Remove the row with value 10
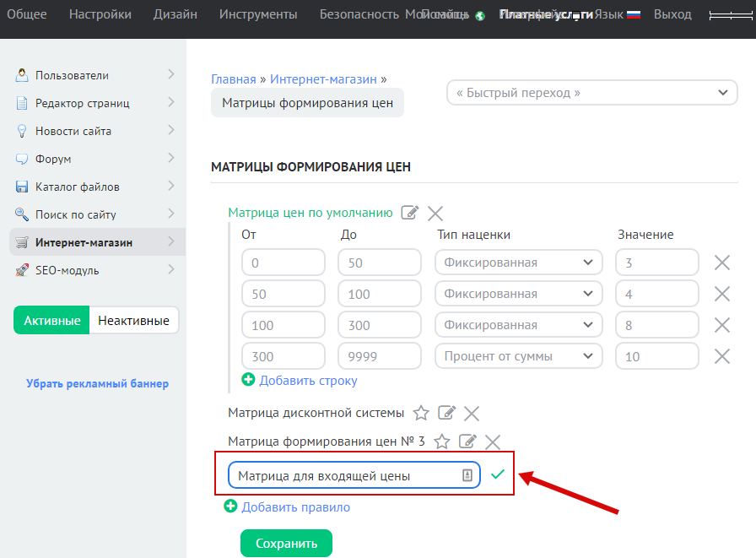756x558 pixels. 722,356
